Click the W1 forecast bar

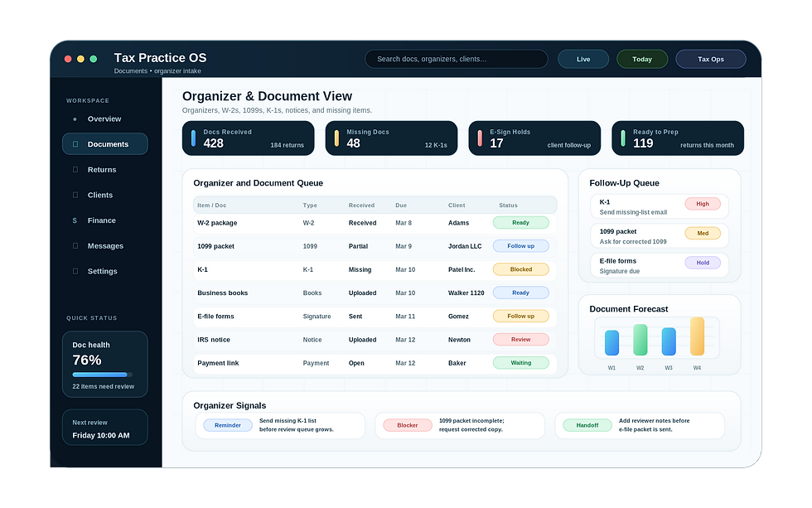(611, 343)
